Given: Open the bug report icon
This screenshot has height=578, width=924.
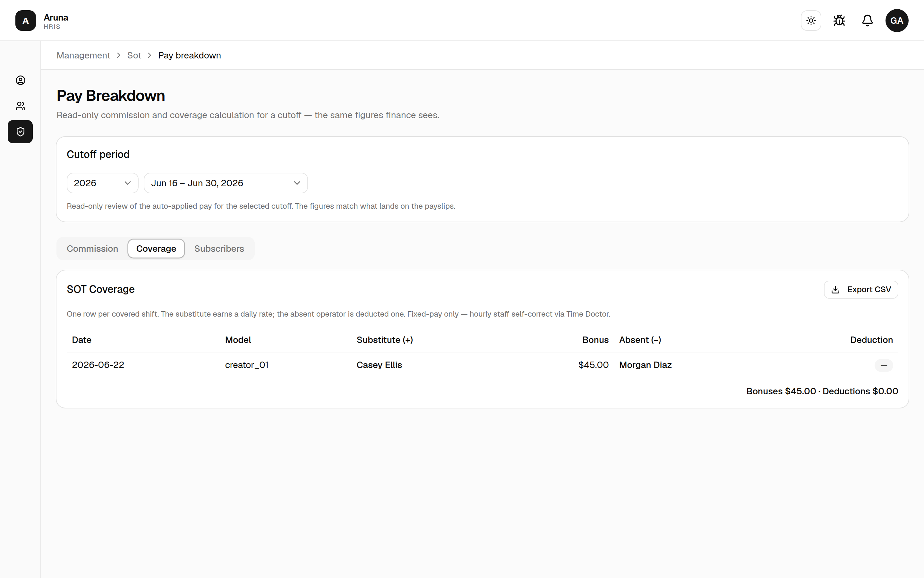Looking at the screenshot, I should pyautogui.click(x=839, y=21).
